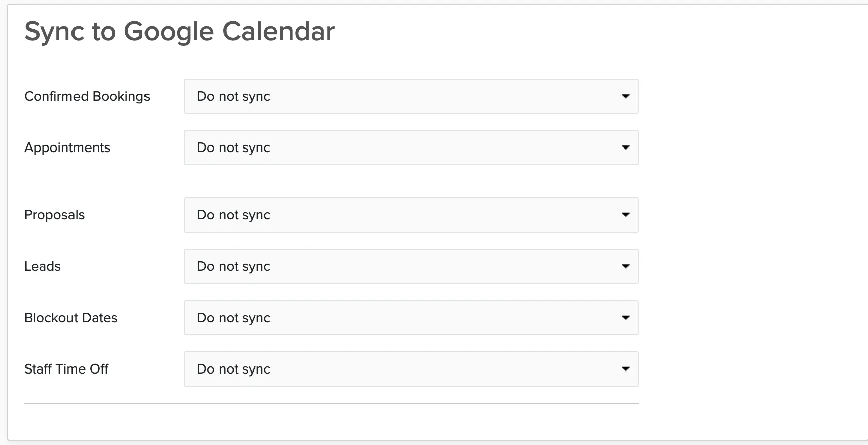Click the Appointments label text

67,147
